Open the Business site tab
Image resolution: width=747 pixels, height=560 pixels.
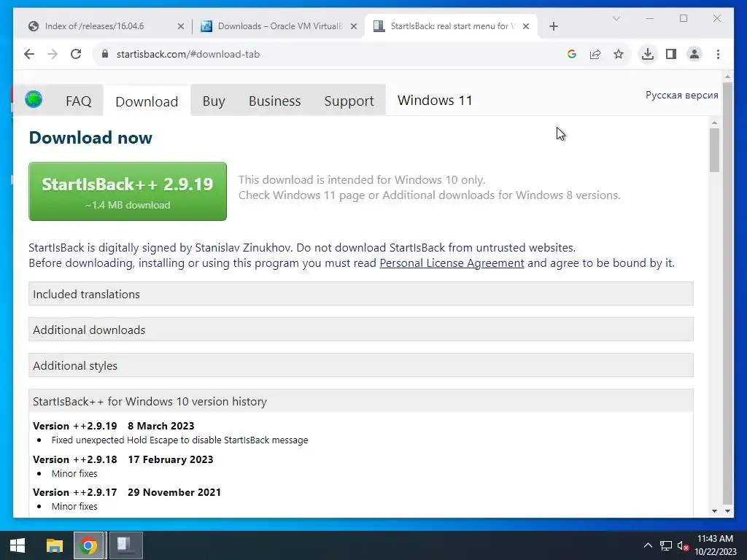point(275,101)
